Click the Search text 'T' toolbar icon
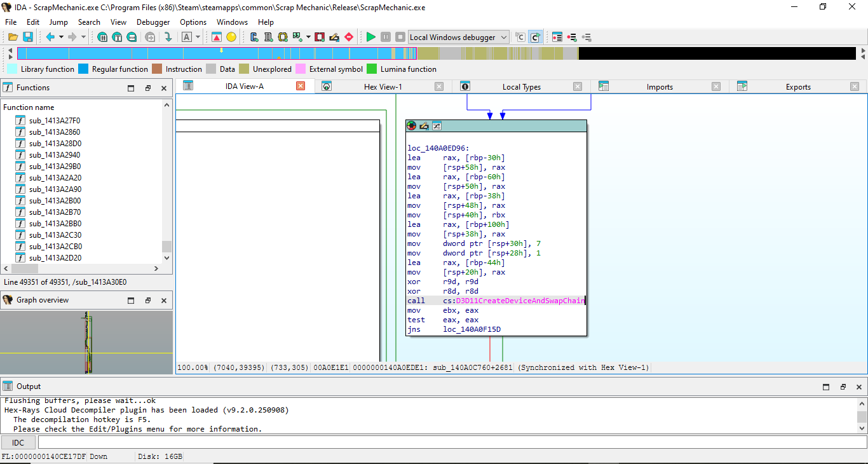Viewport: 868px width, 464px height. (x=117, y=37)
